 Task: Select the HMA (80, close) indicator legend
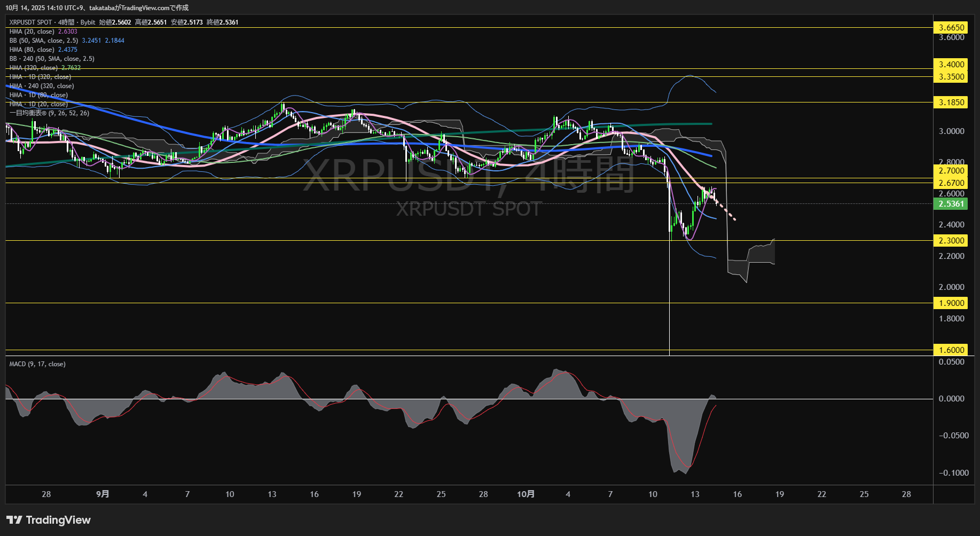pos(32,50)
